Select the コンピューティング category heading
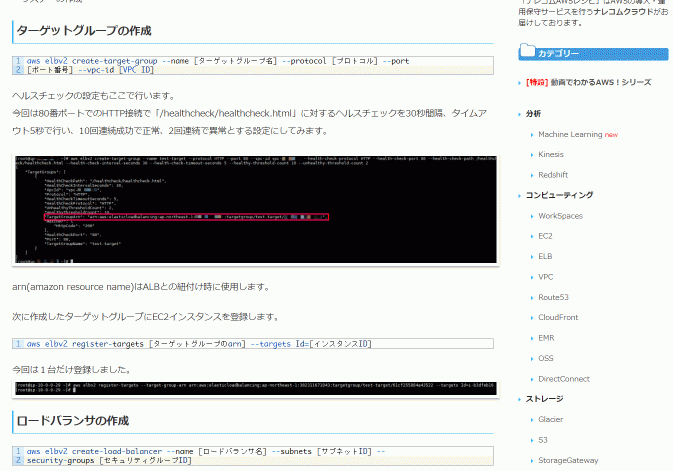Viewport: 673px width, 471px height. pyautogui.click(x=559, y=195)
